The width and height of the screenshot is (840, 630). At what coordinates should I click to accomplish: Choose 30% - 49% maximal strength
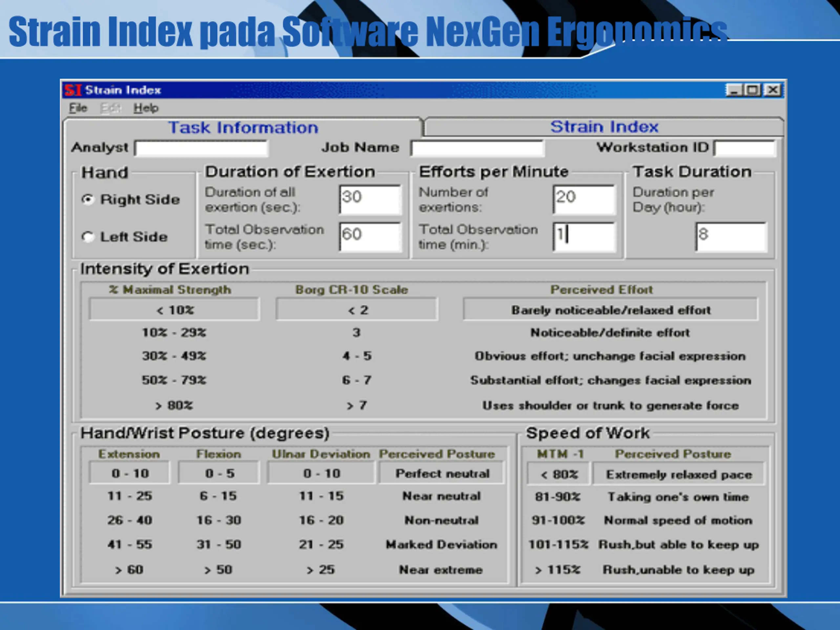174,356
